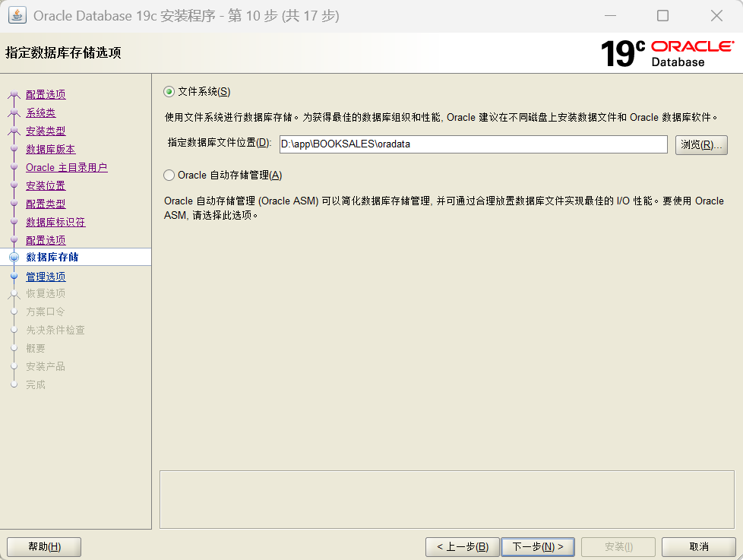Click the 指定数据库文件位置(D) label

click(220, 143)
